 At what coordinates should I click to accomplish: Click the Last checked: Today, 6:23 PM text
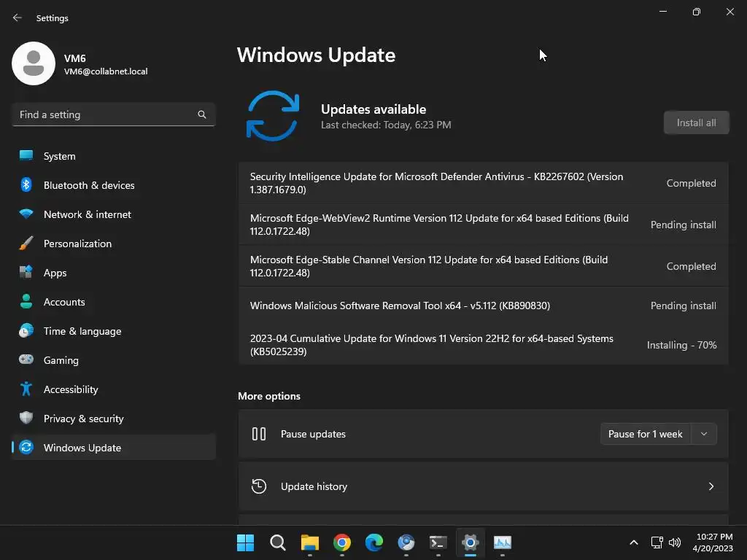click(386, 125)
